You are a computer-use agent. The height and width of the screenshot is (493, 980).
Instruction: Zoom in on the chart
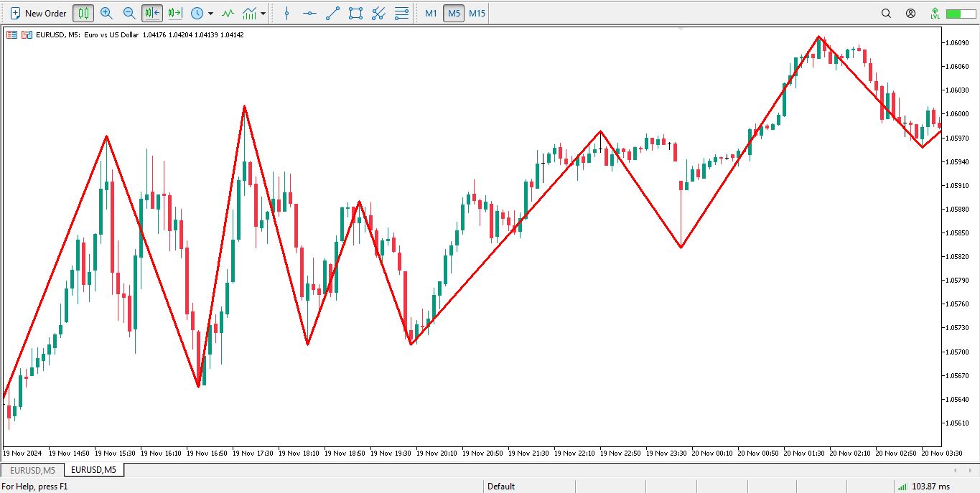[106, 13]
